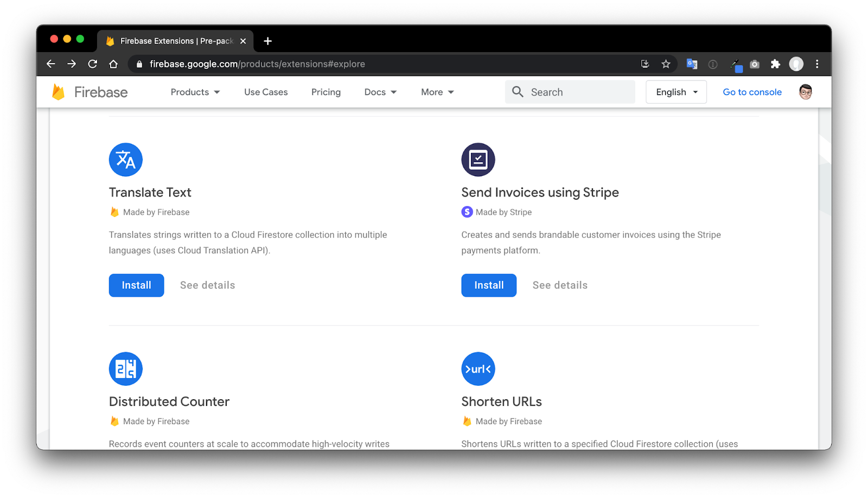Image resolution: width=868 pixels, height=498 pixels.
Task: Click the browser forward arrow
Action: [72, 64]
